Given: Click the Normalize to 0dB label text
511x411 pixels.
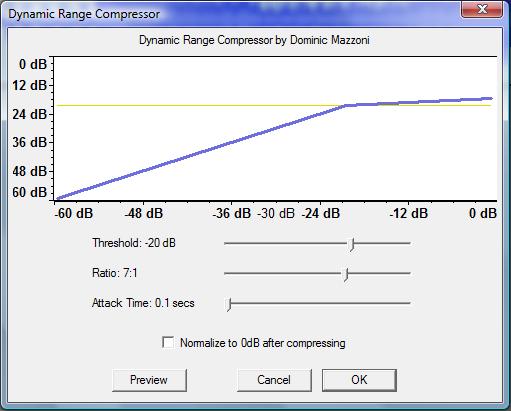Looking at the screenshot, I should click(x=263, y=343).
